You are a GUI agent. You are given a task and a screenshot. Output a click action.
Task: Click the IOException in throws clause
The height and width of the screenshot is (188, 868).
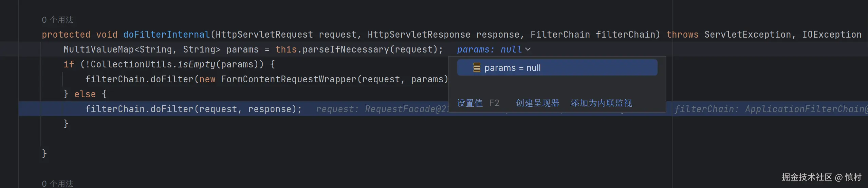coord(832,35)
